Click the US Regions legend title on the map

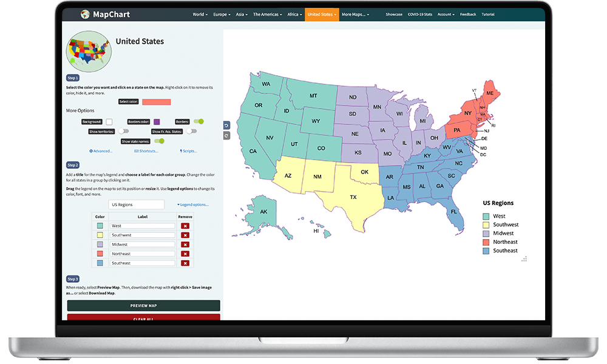(498, 203)
